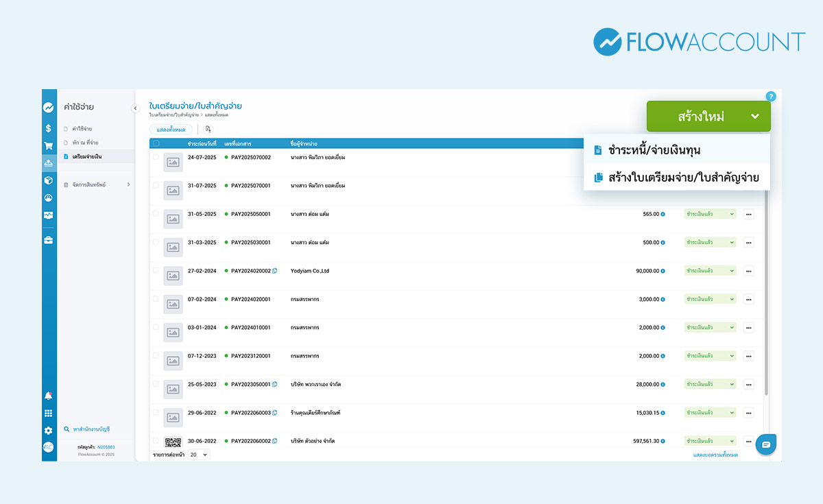The width and height of the screenshot is (823, 504).
Task: Open the settings gear icon
Action: coord(49,431)
